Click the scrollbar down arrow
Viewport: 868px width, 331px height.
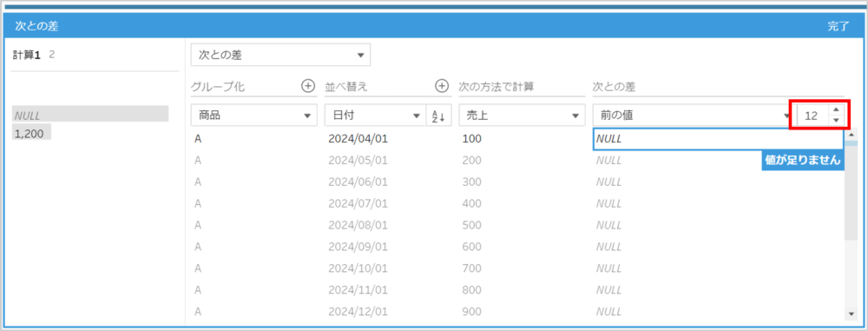(x=852, y=314)
